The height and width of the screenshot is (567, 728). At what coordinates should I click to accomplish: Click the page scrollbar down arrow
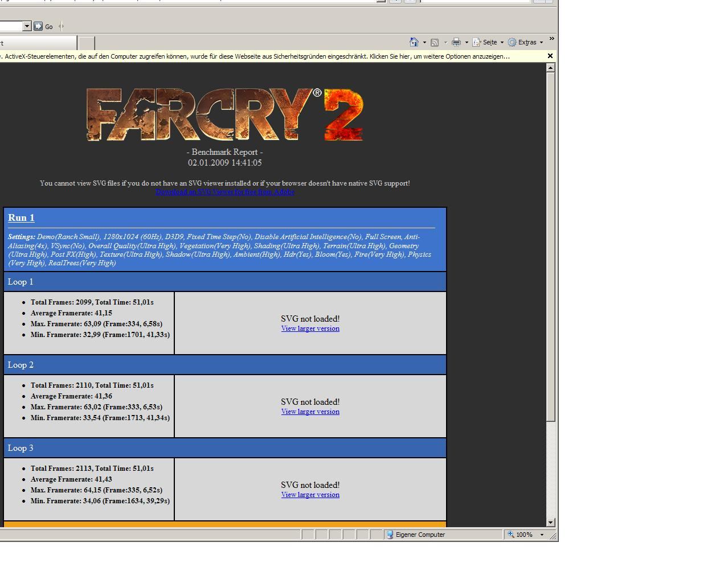[550, 522]
